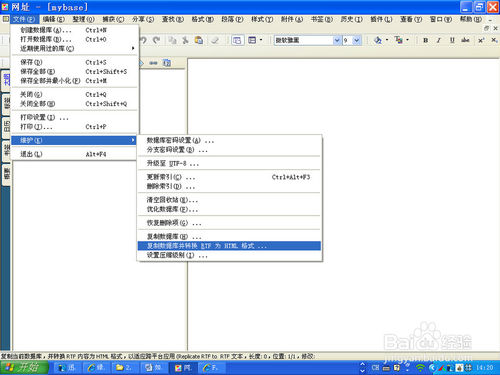Toggle Underline formatting
Image resolution: width=500 pixels, height=375 pixels.
point(452,40)
